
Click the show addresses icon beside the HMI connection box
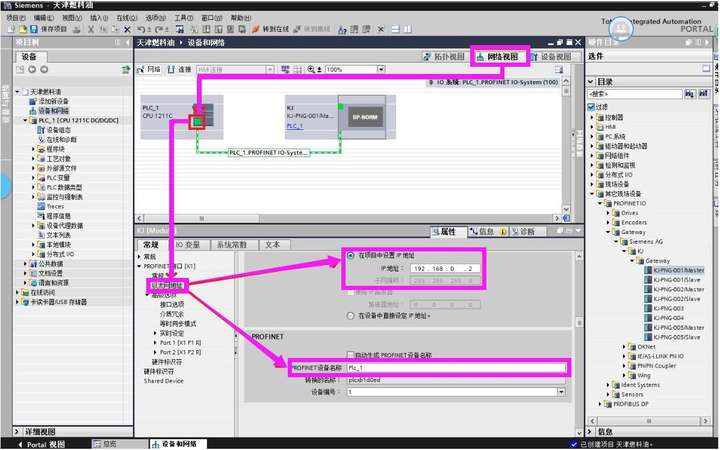(x=286, y=69)
